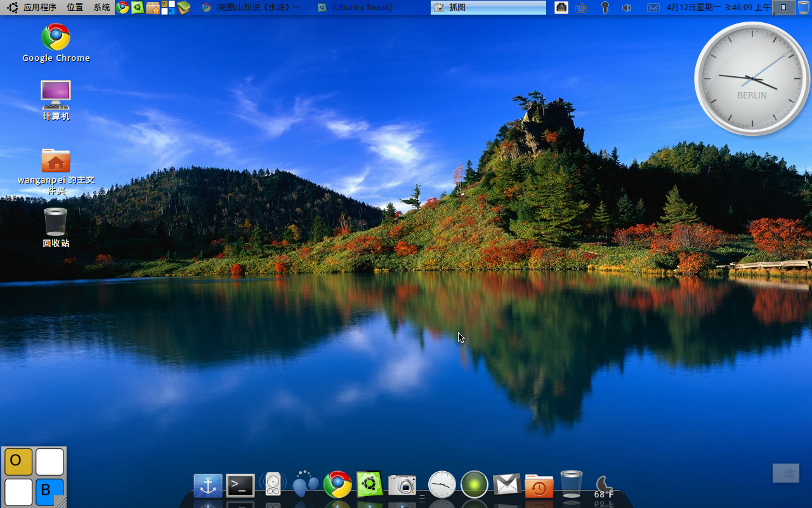
Task: Click the white tile below the O tile
Action: click(x=18, y=492)
